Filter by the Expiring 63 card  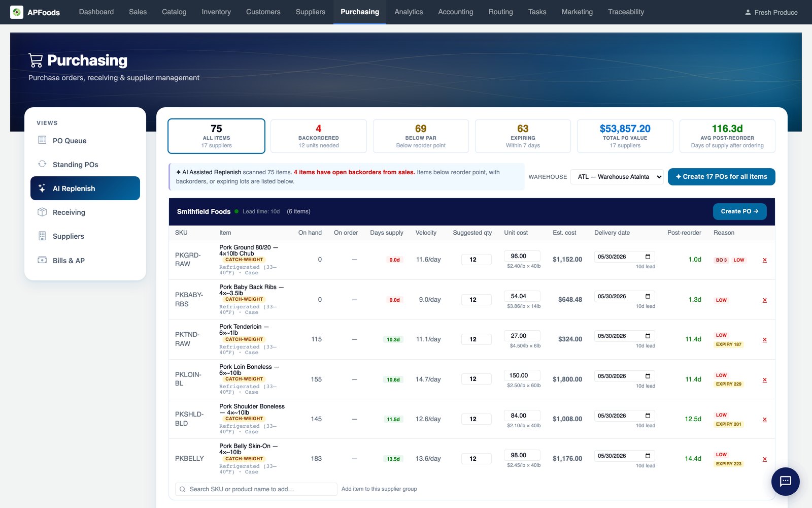[523, 136]
